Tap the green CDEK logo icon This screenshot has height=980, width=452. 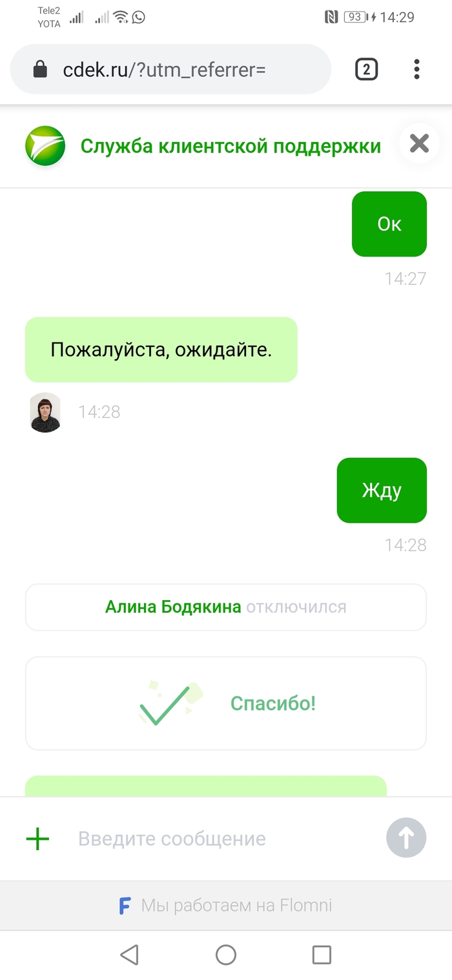45,146
